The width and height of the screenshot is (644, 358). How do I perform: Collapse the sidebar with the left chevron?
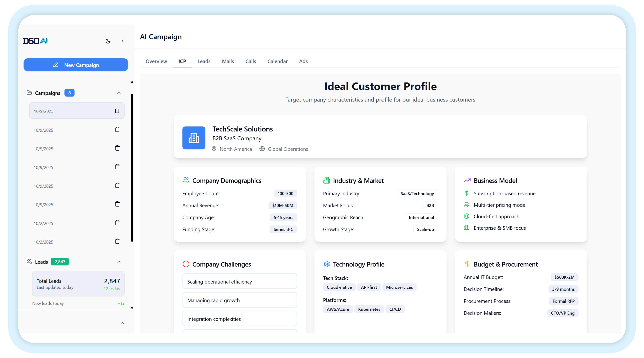click(122, 41)
